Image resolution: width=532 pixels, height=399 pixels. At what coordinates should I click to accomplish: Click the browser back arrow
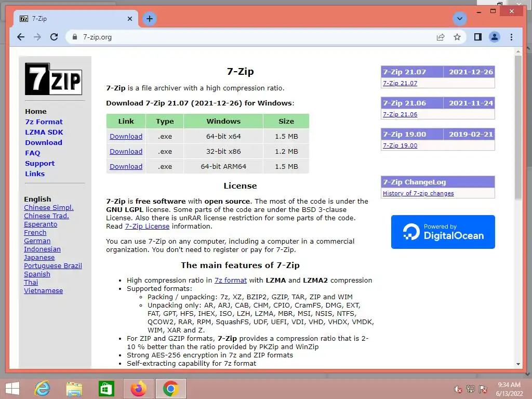tap(21, 37)
